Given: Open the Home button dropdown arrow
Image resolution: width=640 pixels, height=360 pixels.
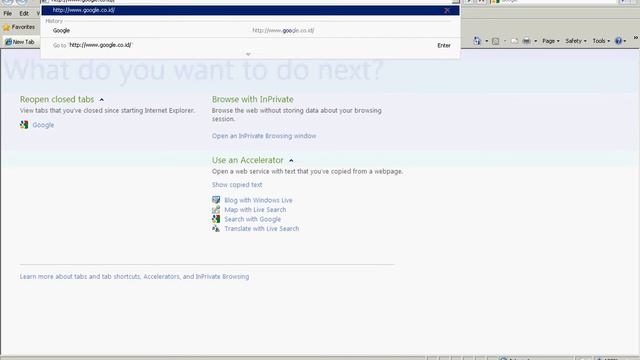Looking at the screenshot, I should (487, 41).
